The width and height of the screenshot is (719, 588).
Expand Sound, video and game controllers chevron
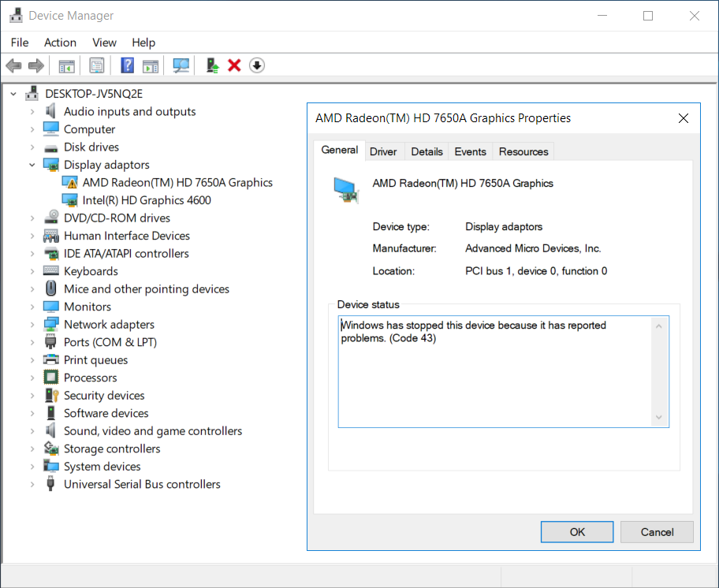tap(32, 431)
